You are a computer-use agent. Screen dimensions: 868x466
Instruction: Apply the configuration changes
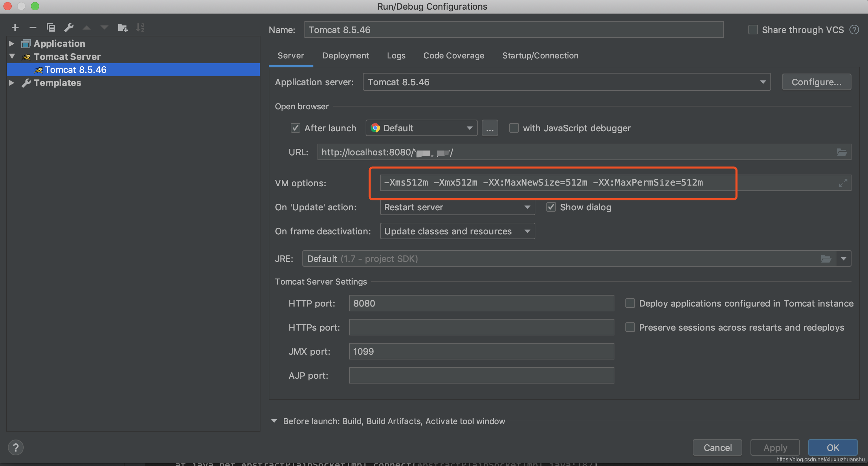coord(775,447)
